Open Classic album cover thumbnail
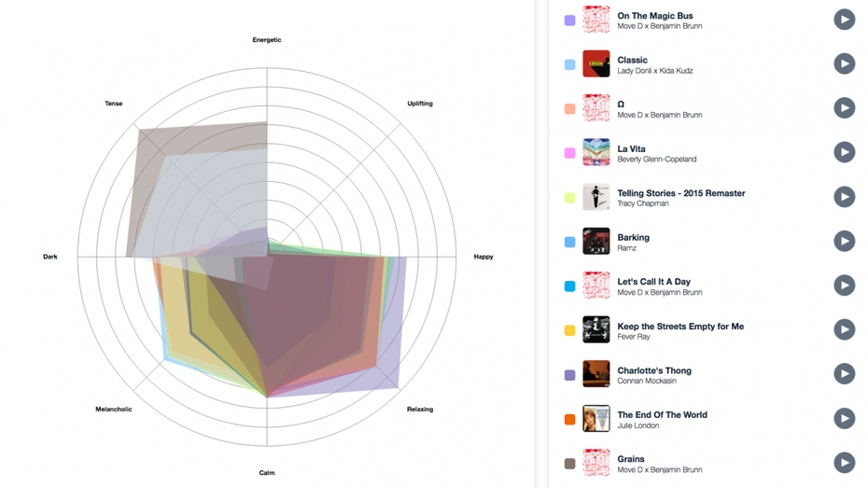The height and width of the screenshot is (488, 868). [595, 63]
